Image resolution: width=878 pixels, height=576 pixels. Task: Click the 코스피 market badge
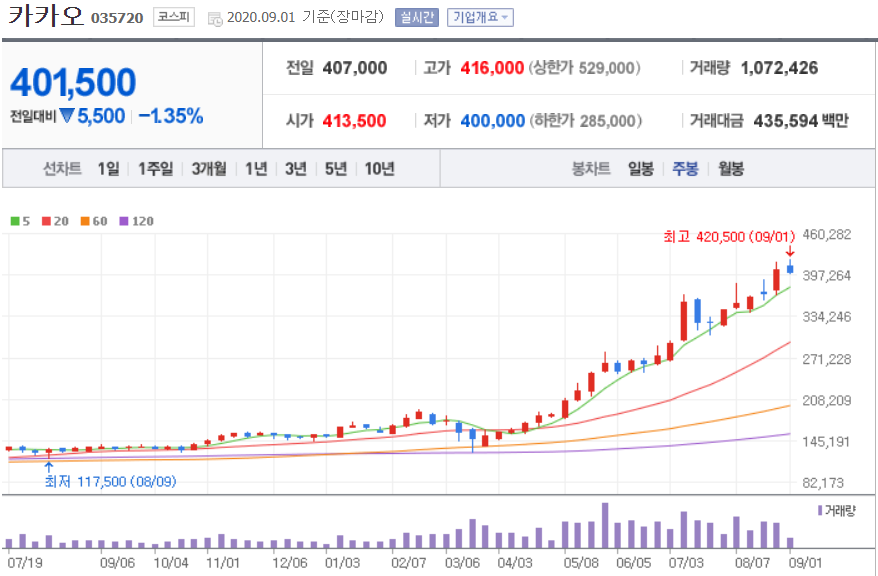(x=174, y=17)
